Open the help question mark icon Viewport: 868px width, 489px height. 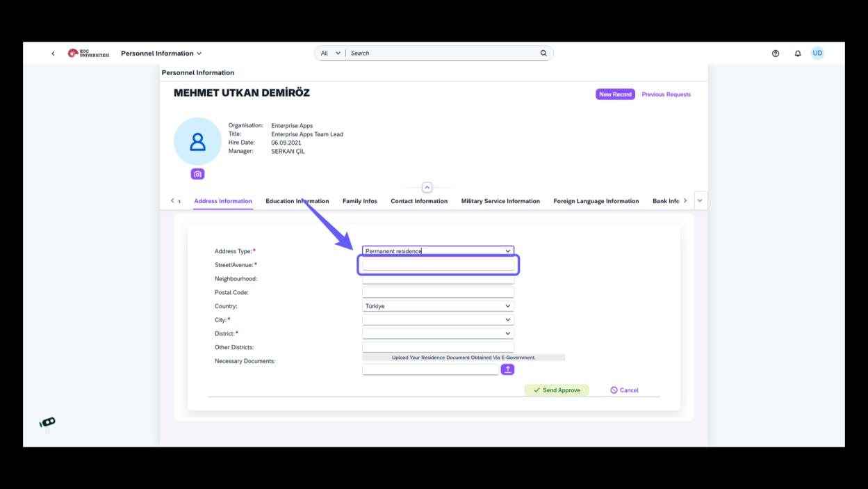(x=776, y=54)
